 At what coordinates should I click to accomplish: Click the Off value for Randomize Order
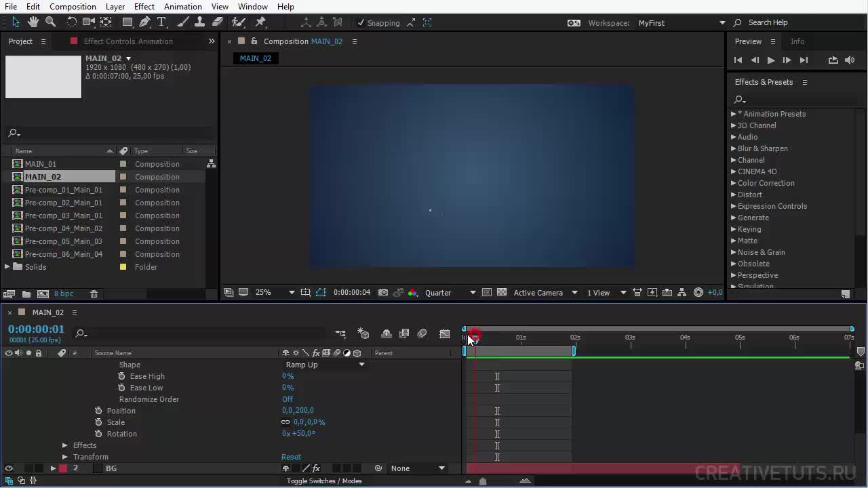click(x=288, y=399)
